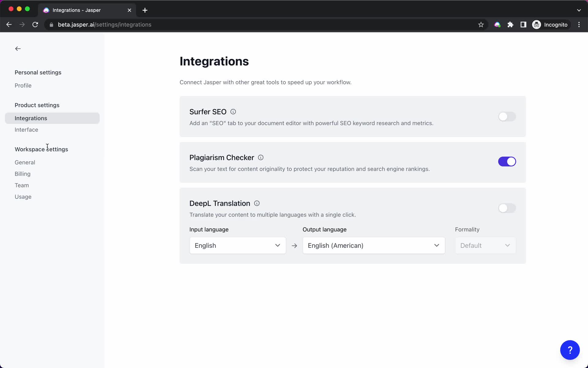The width and height of the screenshot is (588, 368).
Task: Navigate to Interface settings
Action: click(x=26, y=130)
